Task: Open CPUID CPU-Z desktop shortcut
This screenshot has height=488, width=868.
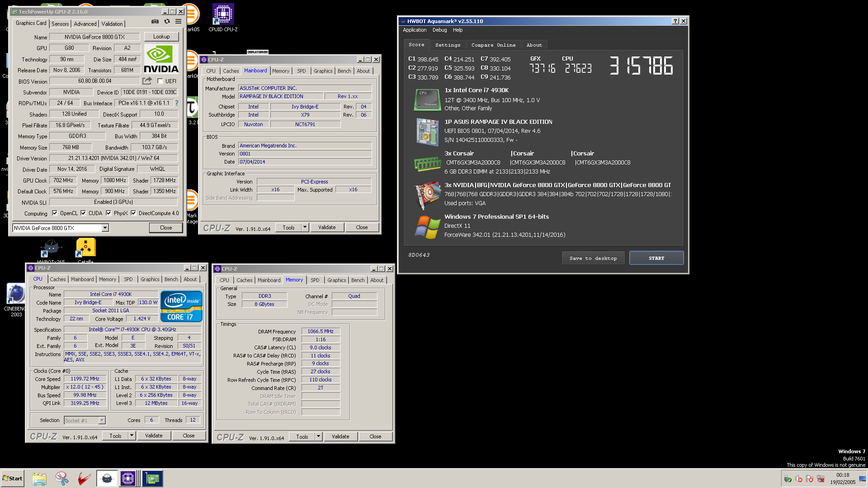Action: pos(223,18)
